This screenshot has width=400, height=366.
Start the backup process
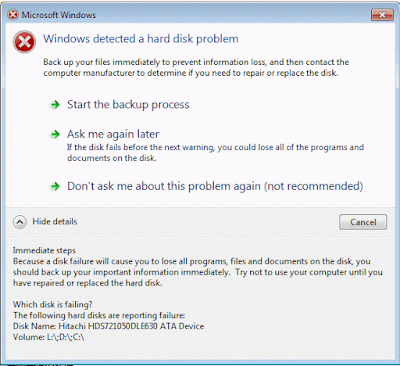(x=128, y=105)
